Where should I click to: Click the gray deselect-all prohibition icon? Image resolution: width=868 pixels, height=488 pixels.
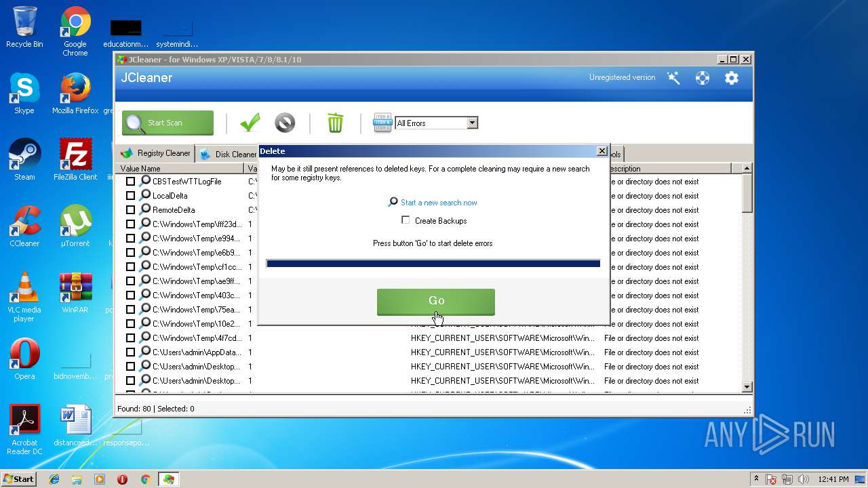(x=285, y=123)
